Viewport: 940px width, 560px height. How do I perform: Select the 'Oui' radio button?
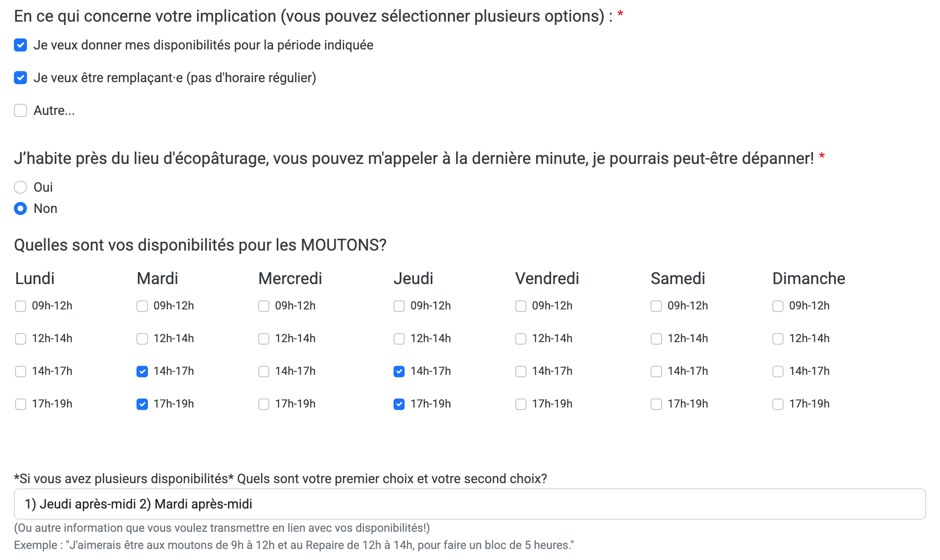click(20, 187)
